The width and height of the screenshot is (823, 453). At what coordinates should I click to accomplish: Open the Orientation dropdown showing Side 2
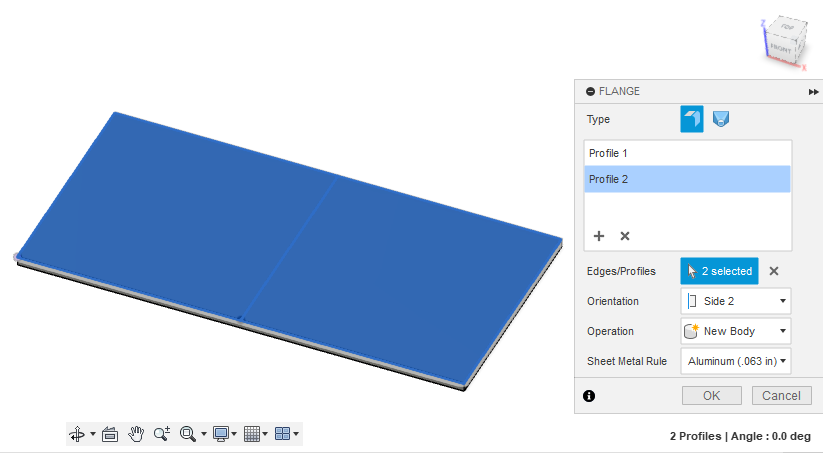click(x=736, y=301)
